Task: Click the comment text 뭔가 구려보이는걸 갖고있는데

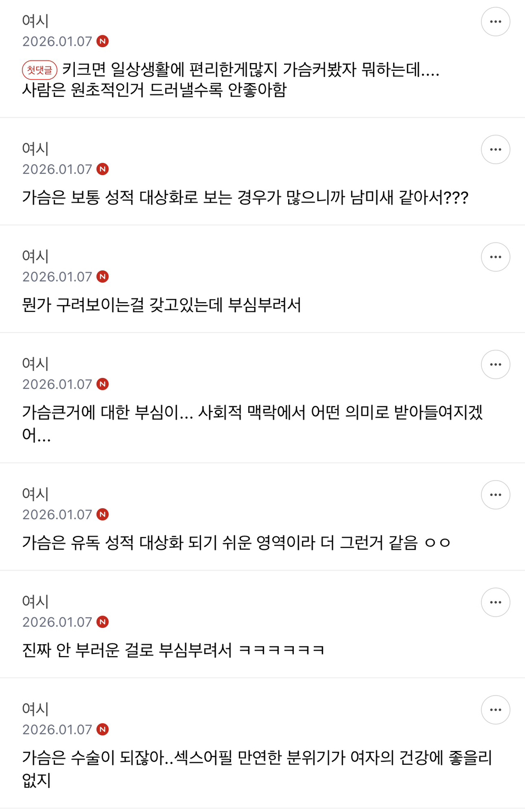Action: (161, 305)
